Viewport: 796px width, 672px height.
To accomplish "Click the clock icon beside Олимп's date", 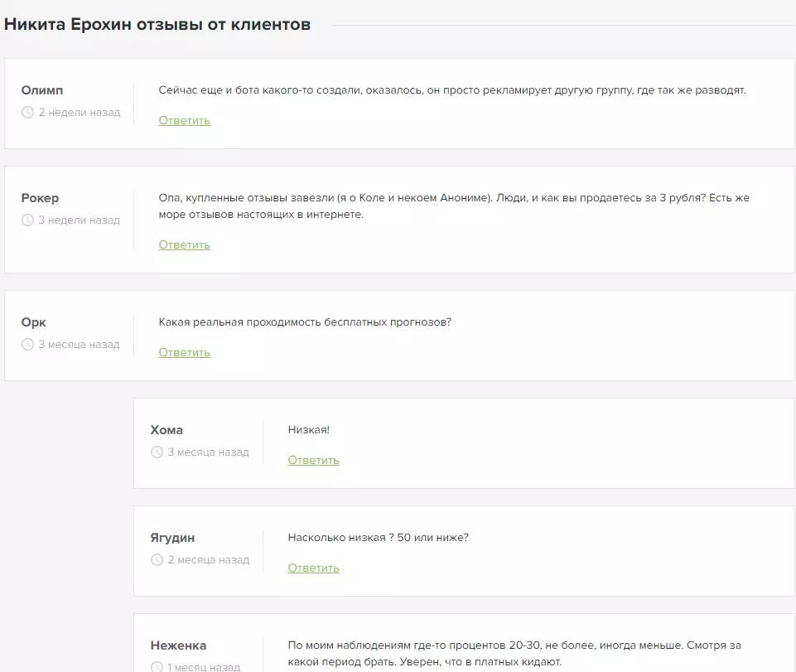I will (27, 112).
